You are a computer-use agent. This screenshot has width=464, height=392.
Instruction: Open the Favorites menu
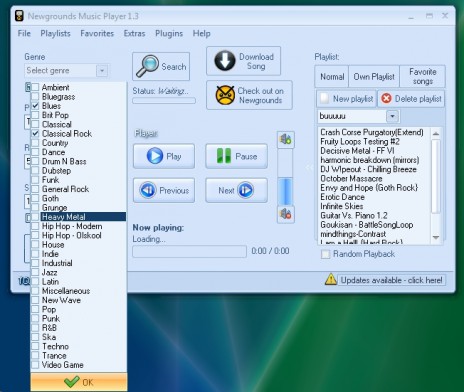[97, 33]
